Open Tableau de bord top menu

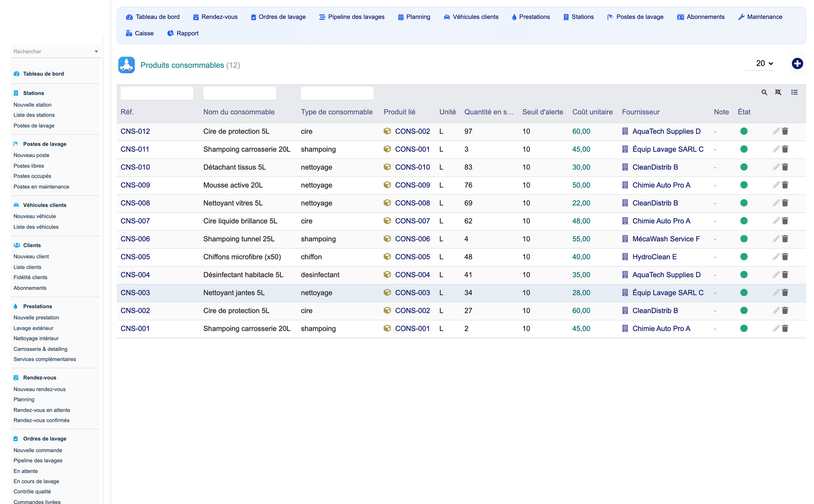click(x=153, y=17)
